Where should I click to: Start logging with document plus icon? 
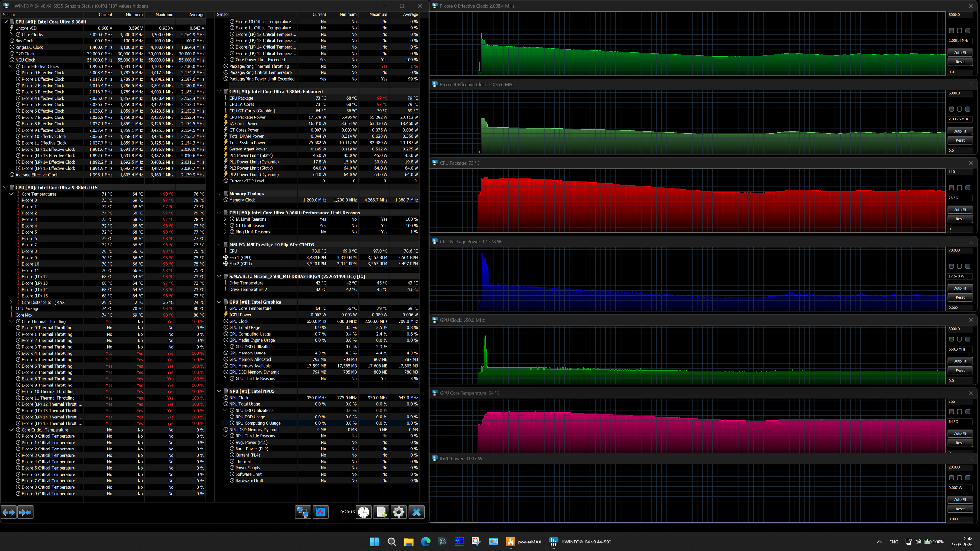[381, 512]
